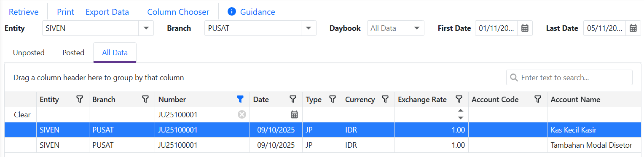Click the First Date input field
Image resolution: width=644 pixels, height=157 pixels.
tap(496, 28)
